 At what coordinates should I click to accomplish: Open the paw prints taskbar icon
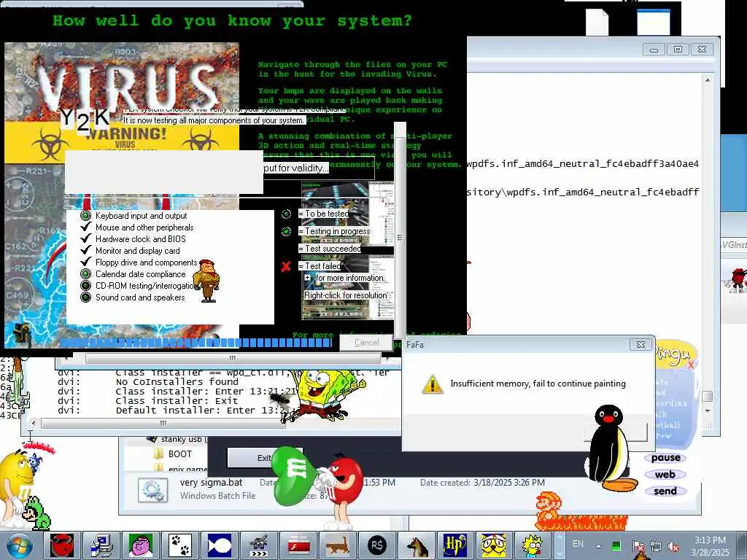tap(179, 545)
